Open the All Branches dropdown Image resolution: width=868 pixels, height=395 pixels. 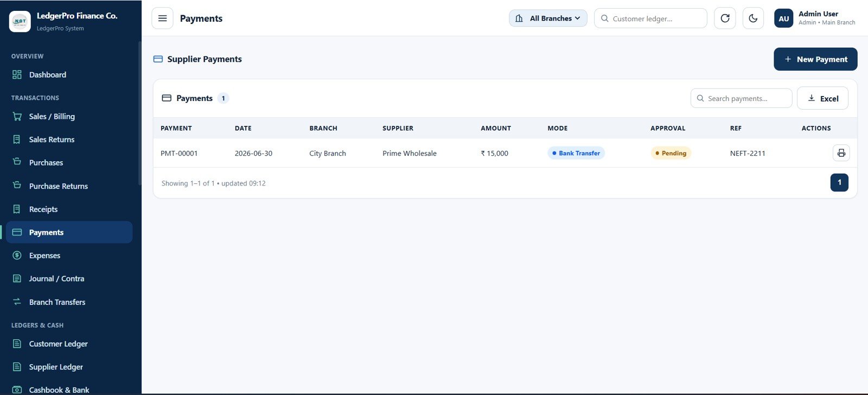[548, 18]
